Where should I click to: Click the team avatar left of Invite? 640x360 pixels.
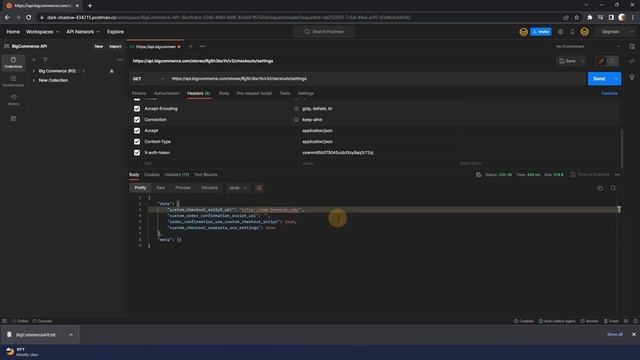point(523,32)
